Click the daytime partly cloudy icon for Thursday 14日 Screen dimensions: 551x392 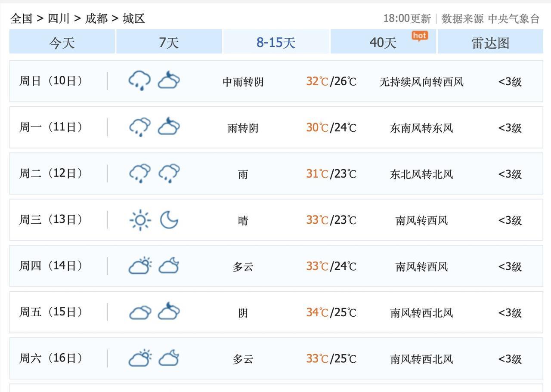pos(140,266)
